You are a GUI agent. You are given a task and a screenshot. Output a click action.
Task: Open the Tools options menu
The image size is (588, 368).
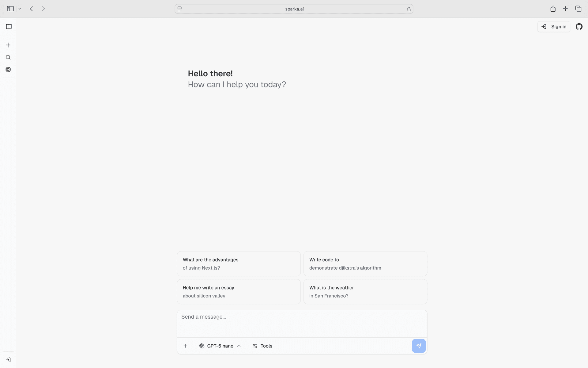262,346
